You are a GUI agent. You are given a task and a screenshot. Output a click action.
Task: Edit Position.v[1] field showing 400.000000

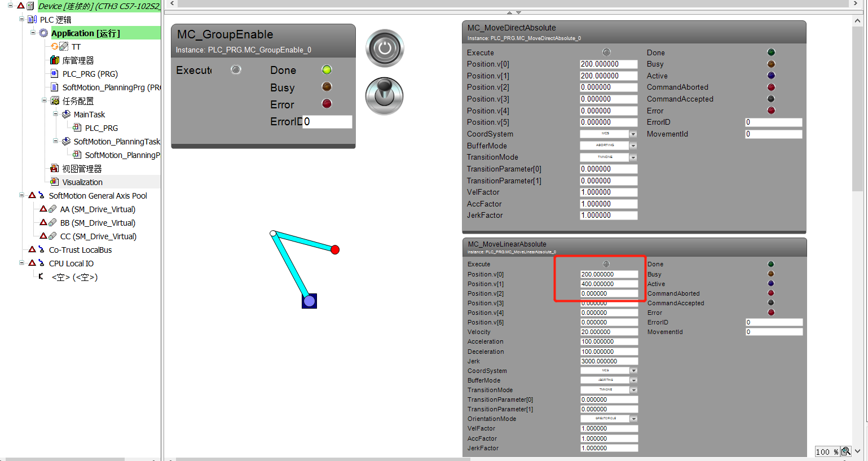click(x=609, y=284)
